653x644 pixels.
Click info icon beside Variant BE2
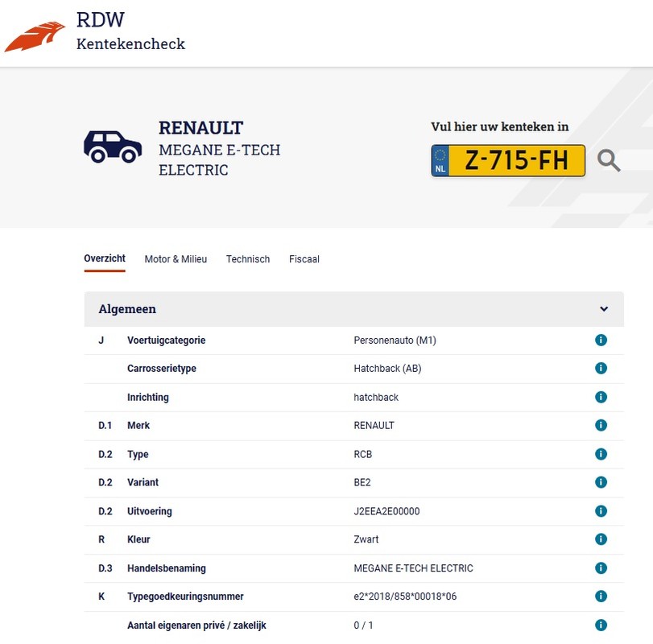tap(600, 482)
